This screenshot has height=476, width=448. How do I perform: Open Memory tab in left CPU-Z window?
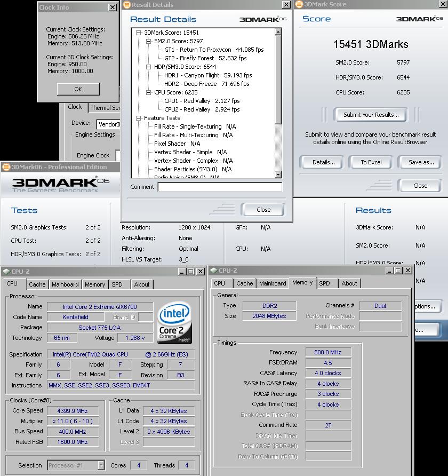[95, 284]
